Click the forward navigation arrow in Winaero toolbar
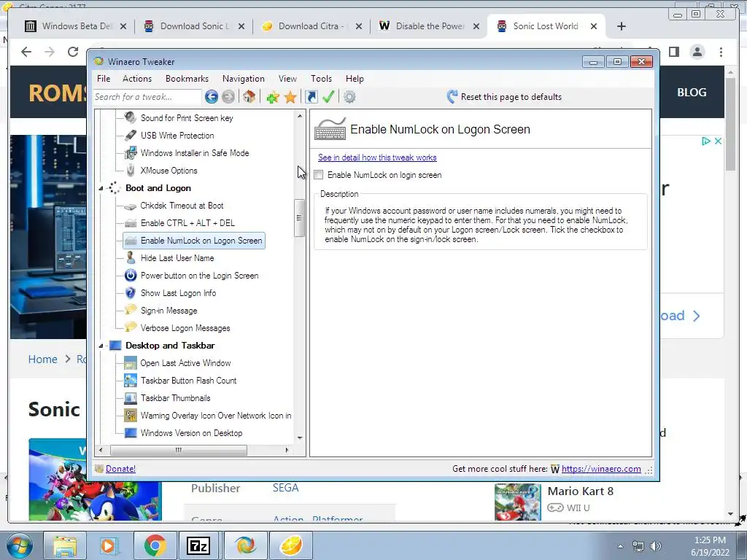The height and width of the screenshot is (560, 747). pos(228,97)
